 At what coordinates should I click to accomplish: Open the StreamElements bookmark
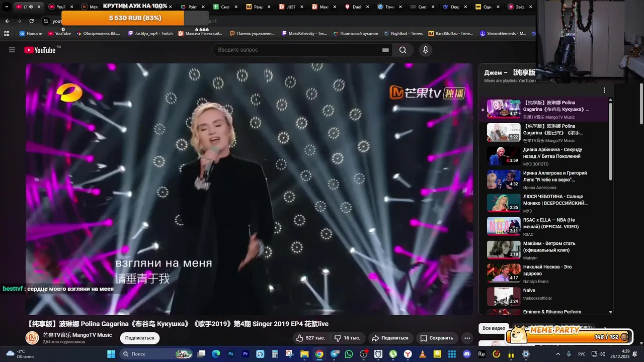503,34
